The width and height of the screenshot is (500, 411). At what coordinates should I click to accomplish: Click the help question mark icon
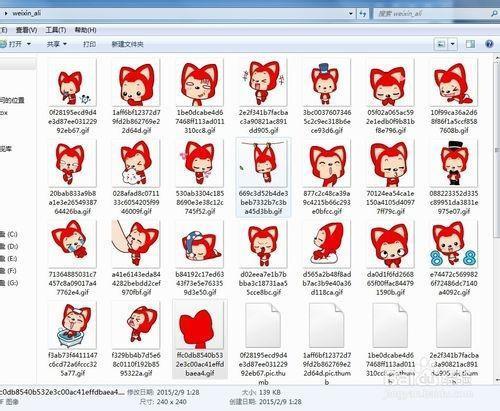489,44
